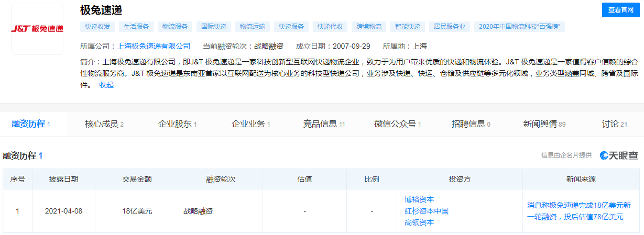Click the 信息由企名片提供 text
The height and width of the screenshot is (235, 644).
coord(566,155)
